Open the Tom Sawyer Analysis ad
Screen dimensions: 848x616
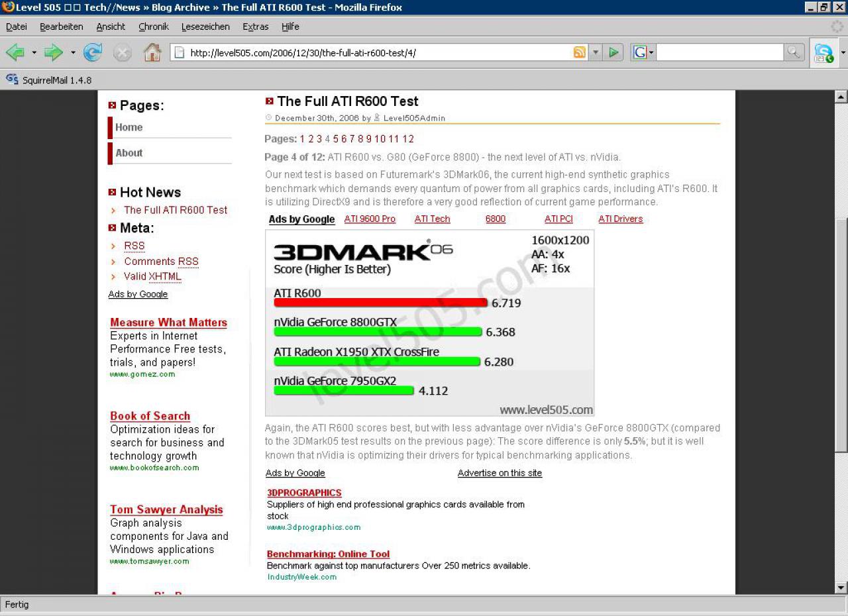tap(166, 509)
